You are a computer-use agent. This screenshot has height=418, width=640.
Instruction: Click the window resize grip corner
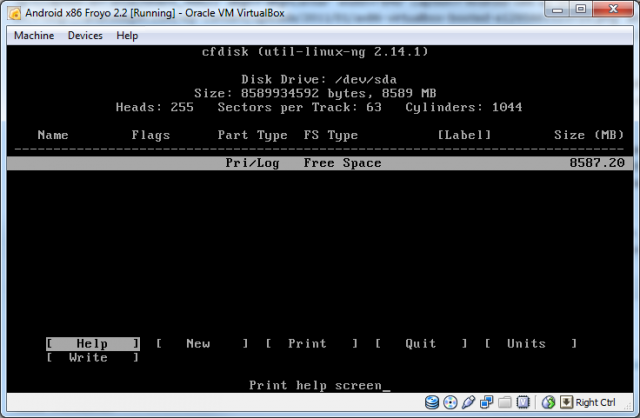[x=629, y=406]
